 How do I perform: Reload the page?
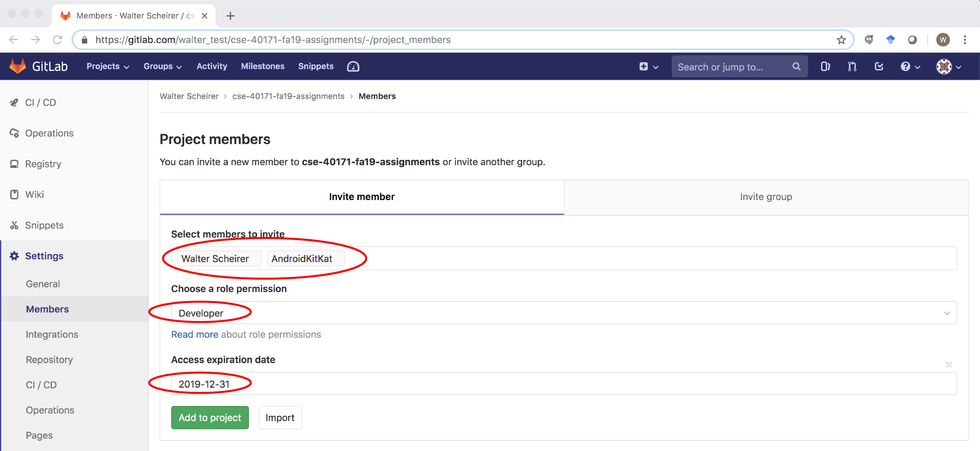pyautogui.click(x=57, y=40)
